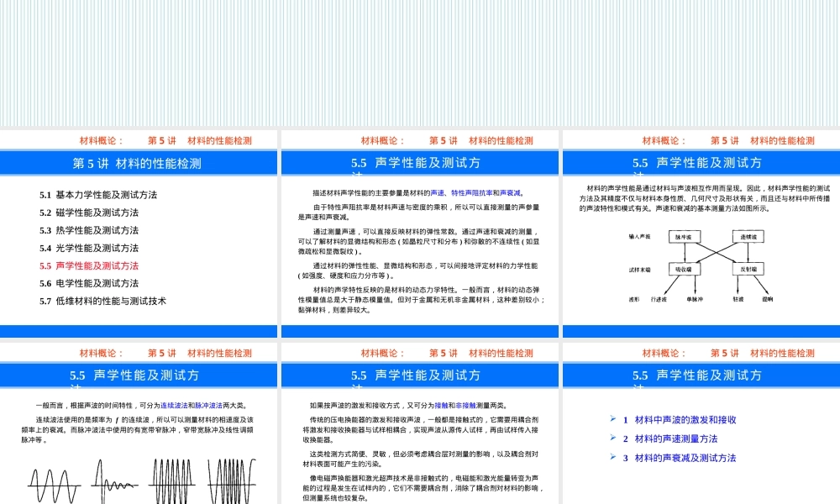This screenshot has height=504, width=840.
Task: Click blue term 脉冲波法 in waveform slide
Action: coord(208,406)
